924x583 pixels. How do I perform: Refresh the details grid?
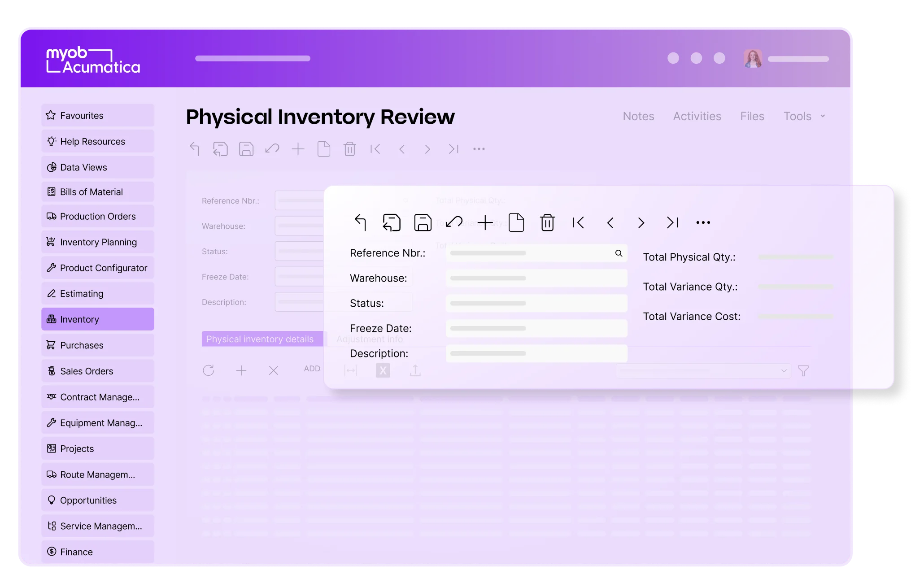209,370
